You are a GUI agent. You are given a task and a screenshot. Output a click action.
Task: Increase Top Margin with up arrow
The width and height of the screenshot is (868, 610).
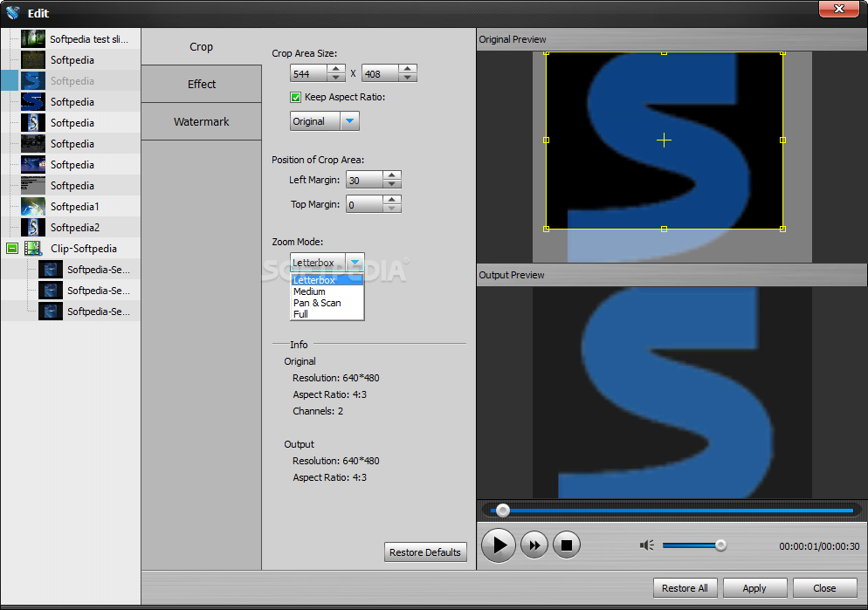click(392, 200)
